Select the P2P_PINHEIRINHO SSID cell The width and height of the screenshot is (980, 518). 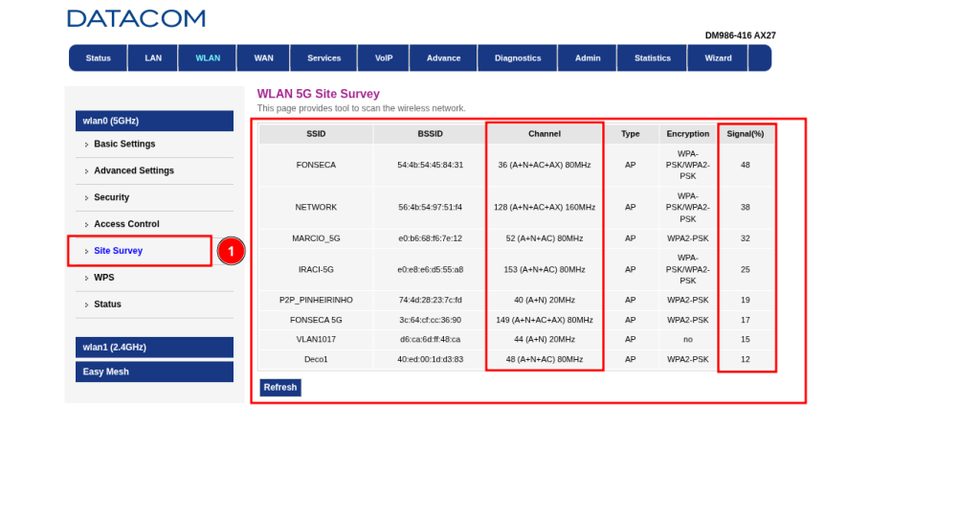point(316,301)
